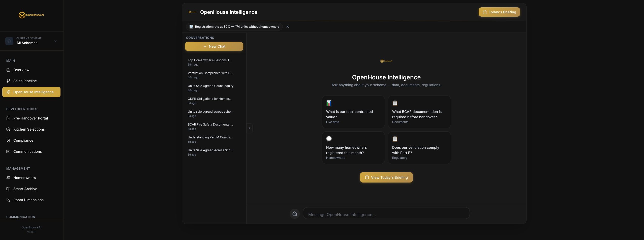Open Communications via the envelope icon

tap(8, 152)
